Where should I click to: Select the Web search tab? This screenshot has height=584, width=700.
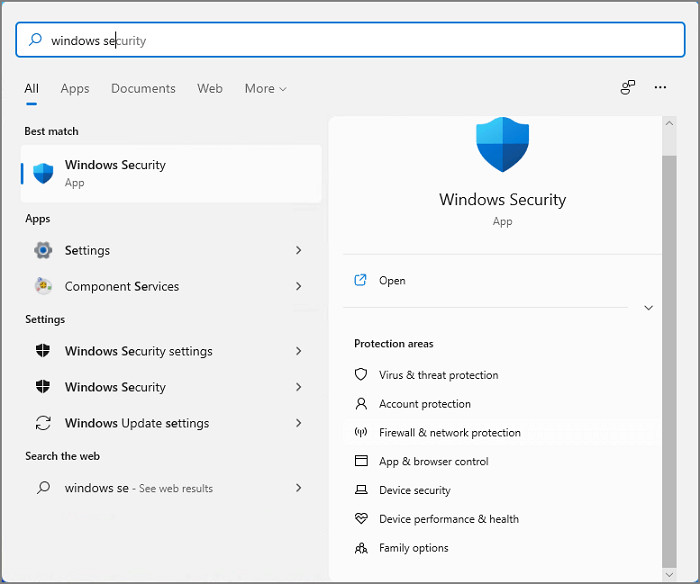(210, 89)
